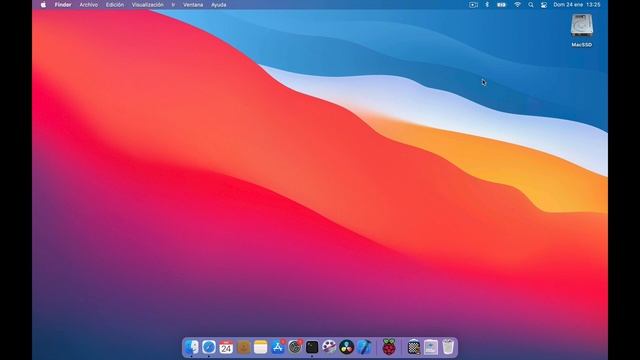Open Xcode from the Dock
The image size is (640, 360).
[x=364, y=347]
